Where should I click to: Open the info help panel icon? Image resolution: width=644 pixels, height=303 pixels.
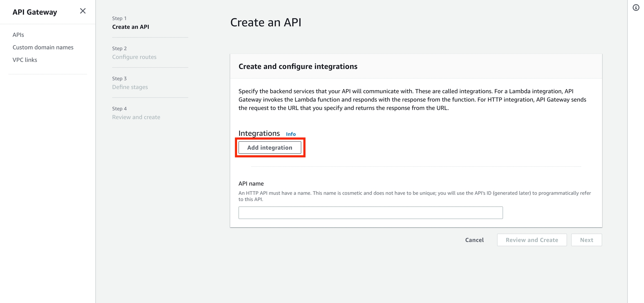point(636,8)
